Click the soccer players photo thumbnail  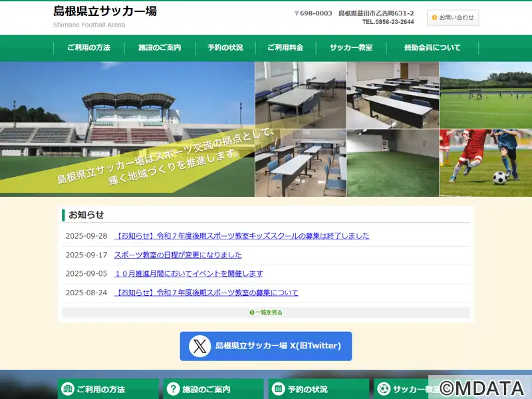[x=485, y=162]
